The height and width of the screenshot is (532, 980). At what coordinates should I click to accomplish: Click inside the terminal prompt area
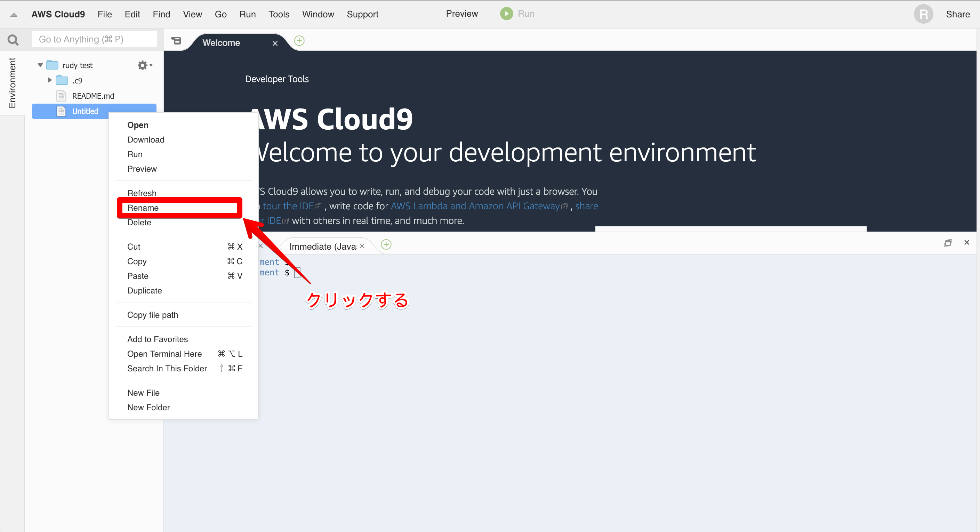point(297,273)
